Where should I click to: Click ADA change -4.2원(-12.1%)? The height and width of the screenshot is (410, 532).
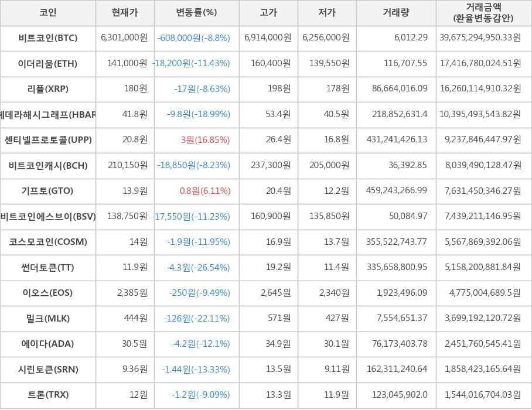point(201,344)
